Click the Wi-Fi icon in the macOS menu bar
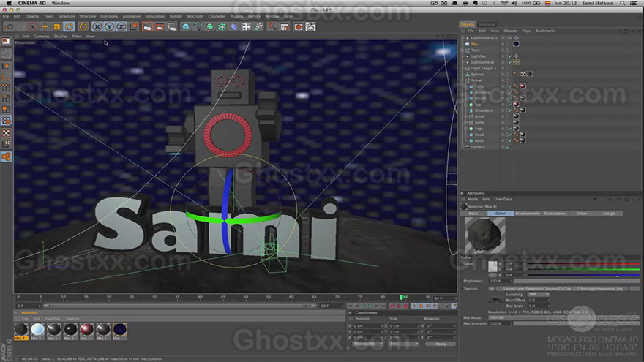 click(504, 3)
